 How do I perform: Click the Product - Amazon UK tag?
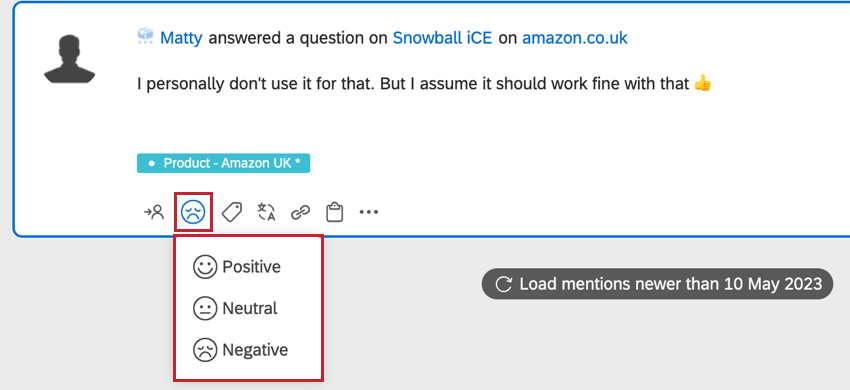[x=223, y=163]
